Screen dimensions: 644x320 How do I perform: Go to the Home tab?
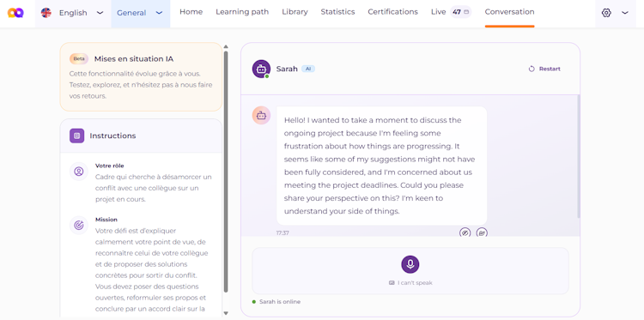191,12
